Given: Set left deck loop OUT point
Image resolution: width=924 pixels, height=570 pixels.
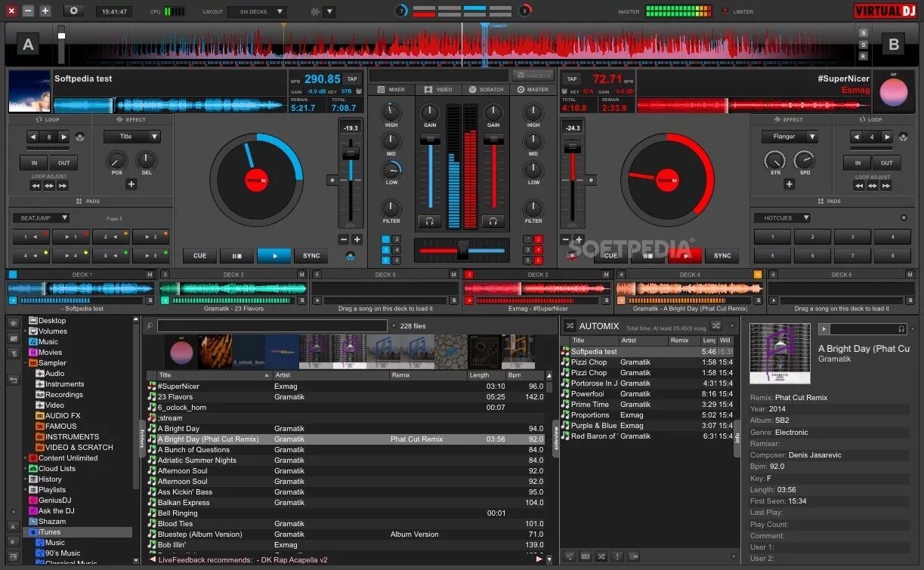Looking at the screenshot, I should pyautogui.click(x=64, y=162).
